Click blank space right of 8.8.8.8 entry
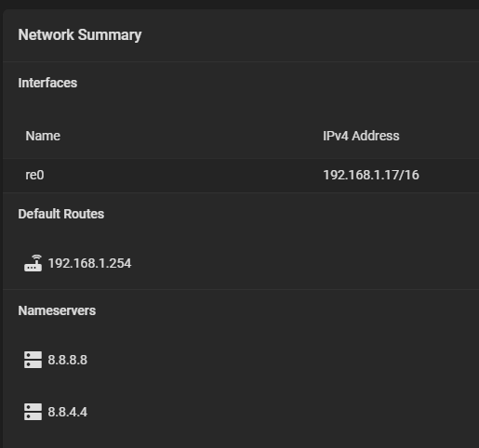The image size is (479, 448). [x=282, y=360]
